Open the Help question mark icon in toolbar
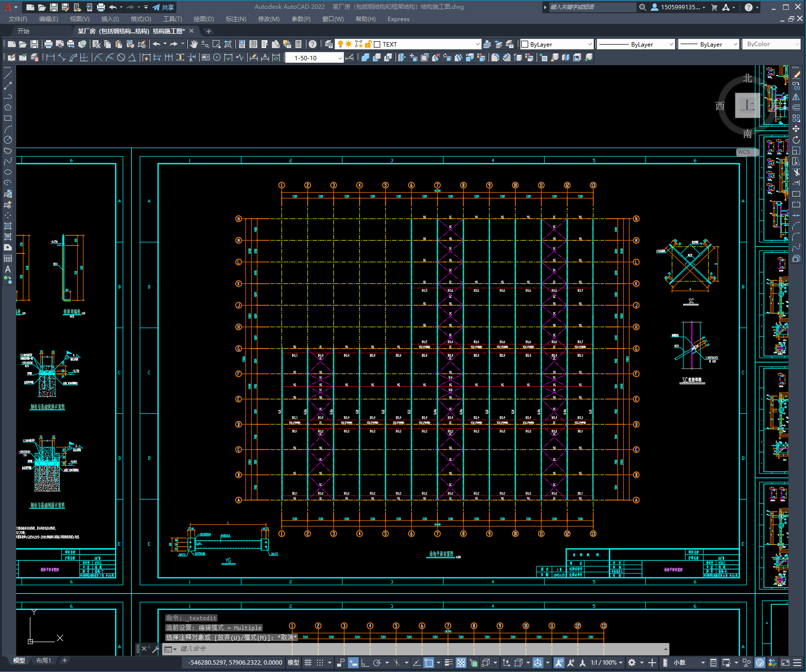Screen dimensions: 806x672 313,44
